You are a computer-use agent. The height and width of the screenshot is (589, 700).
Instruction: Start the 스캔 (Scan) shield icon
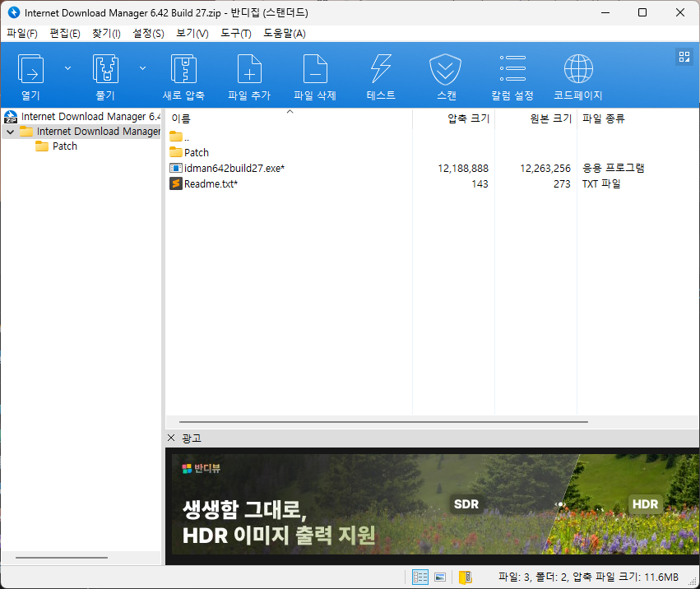pyautogui.click(x=446, y=77)
